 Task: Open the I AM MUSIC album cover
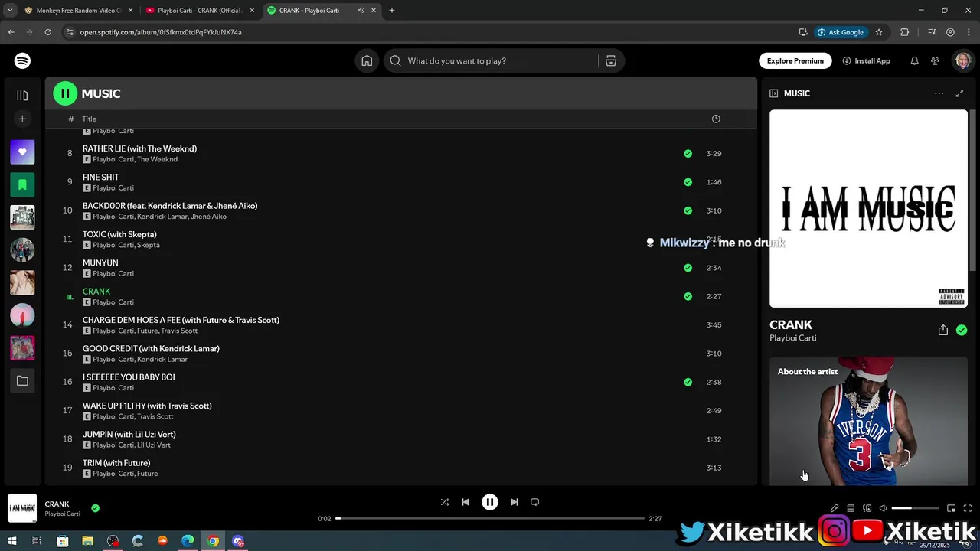(x=868, y=208)
